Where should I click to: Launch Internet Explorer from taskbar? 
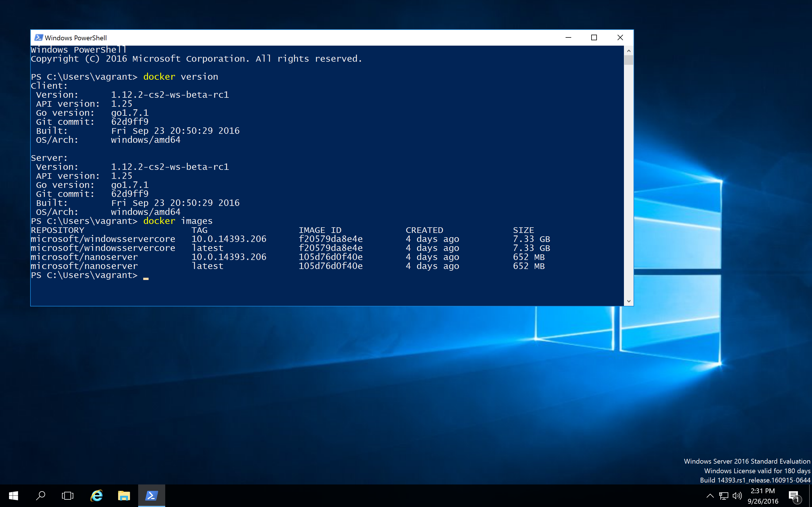(97, 496)
